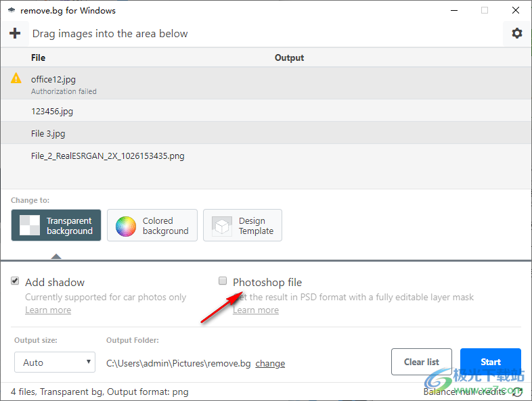This screenshot has width=532, height=401.
Task: Select the Colored background option
Action: (x=152, y=226)
